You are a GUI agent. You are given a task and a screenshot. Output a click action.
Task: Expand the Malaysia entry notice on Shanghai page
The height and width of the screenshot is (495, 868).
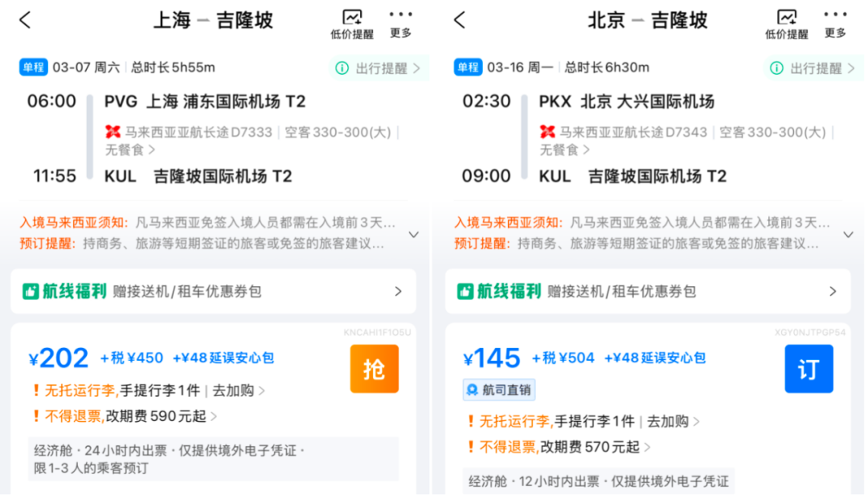tap(413, 234)
